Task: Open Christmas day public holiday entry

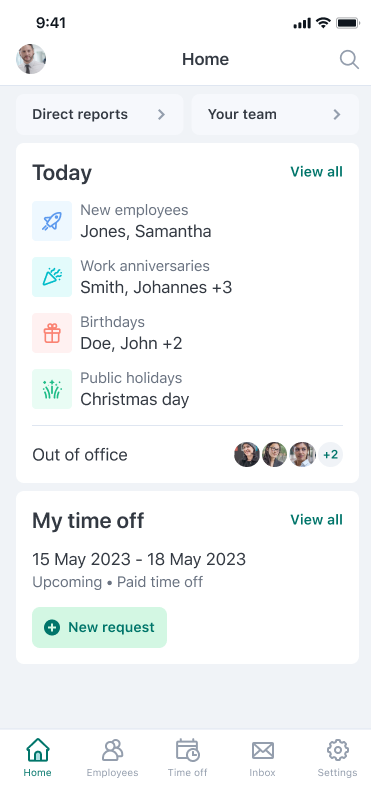Action: 135,400
